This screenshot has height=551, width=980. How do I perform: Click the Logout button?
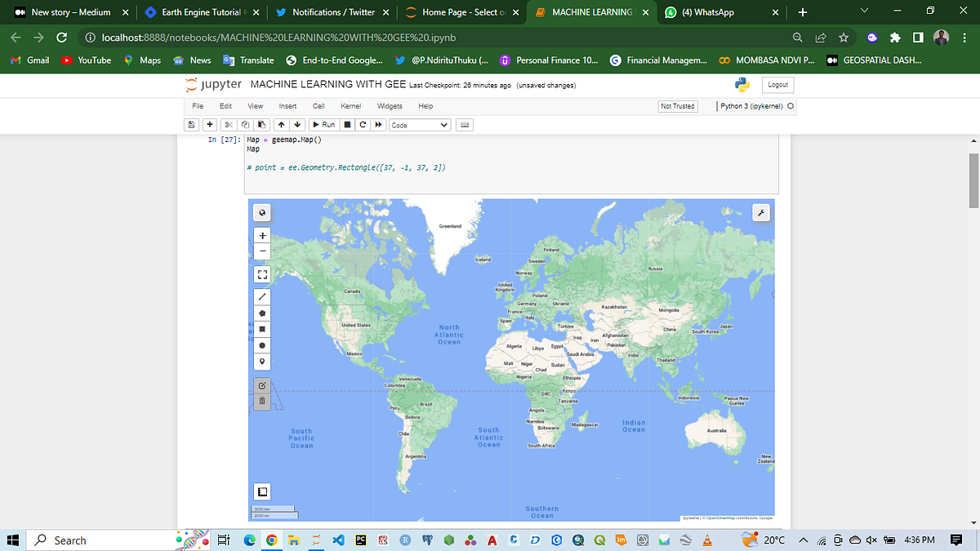[x=777, y=84]
